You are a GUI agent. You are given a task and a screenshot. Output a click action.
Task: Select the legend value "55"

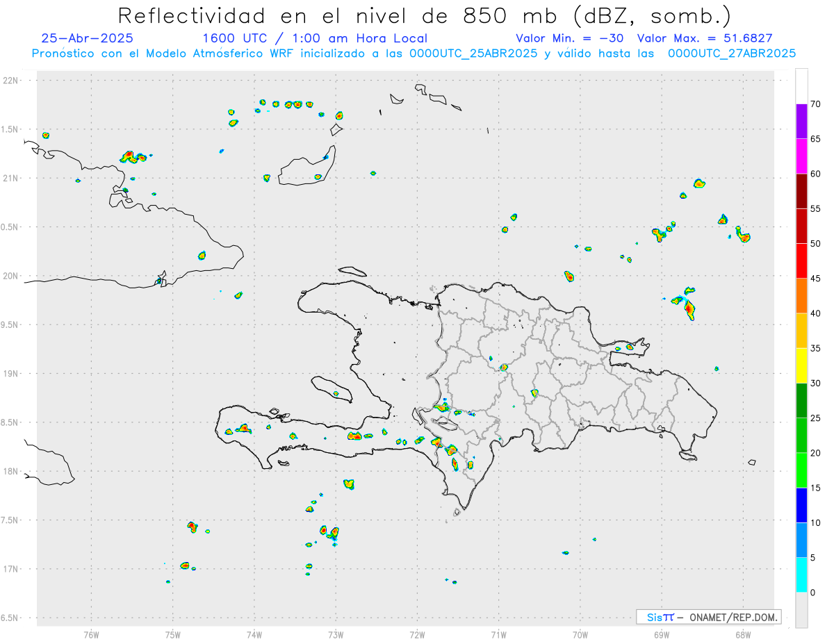[x=815, y=208]
